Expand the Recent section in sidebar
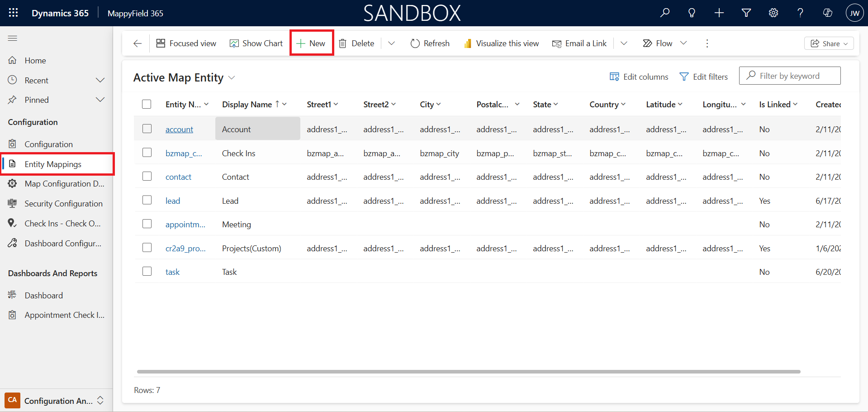Image resolution: width=868 pixels, height=412 pixels. tap(100, 80)
